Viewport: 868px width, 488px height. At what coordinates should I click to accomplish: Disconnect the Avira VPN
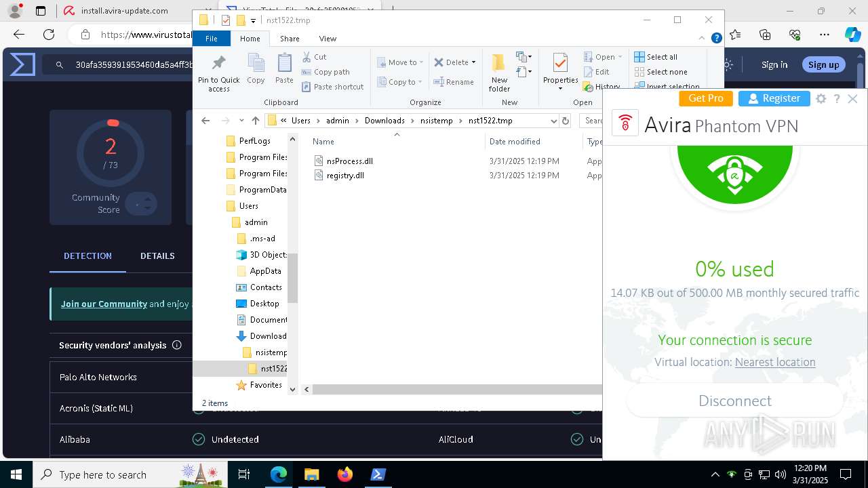point(734,401)
